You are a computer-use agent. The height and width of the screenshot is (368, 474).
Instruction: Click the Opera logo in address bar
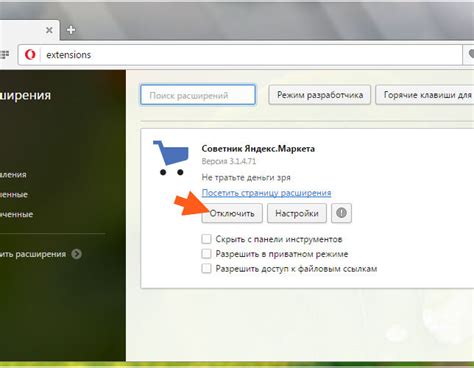tap(30, 55)
